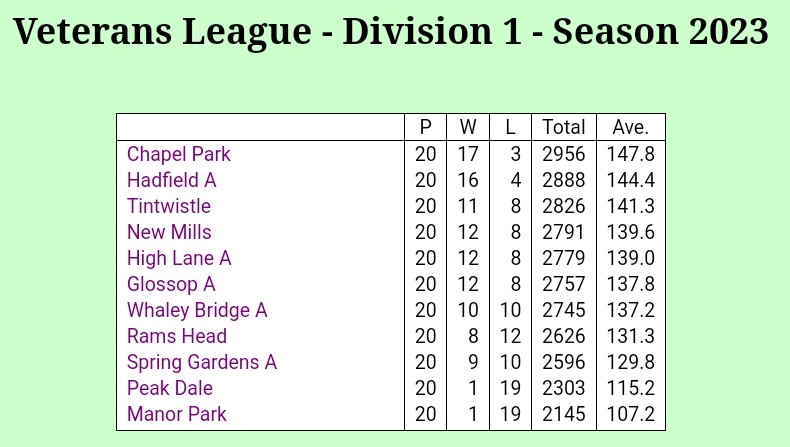Open Tintwistle team page

coord(169,206)
